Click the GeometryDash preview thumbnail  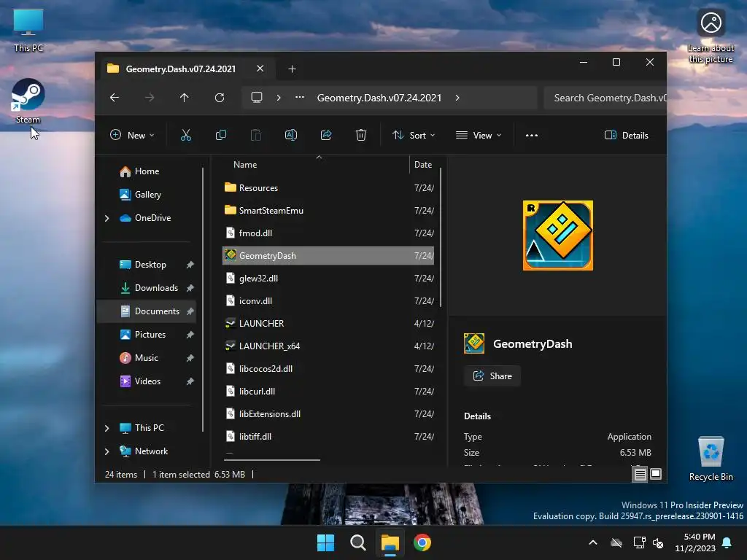pos(558,236)
